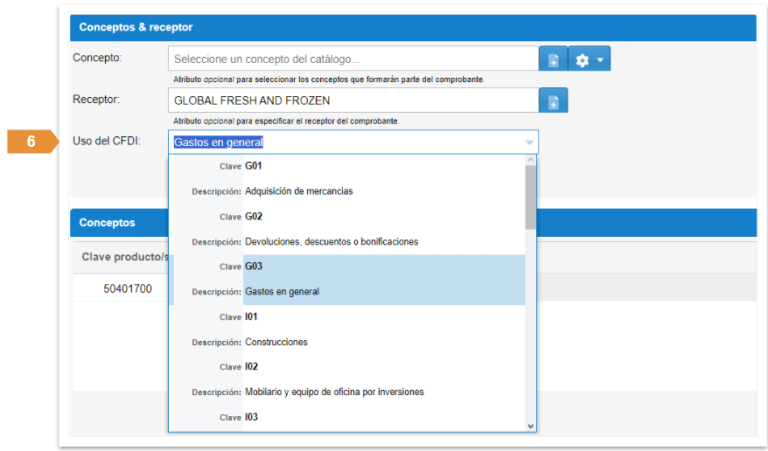Screen dimensions: 768x451
Task: Click the scroll down arrow of the dropdown list
Action: pyautogui.click(x=531, y=425)
